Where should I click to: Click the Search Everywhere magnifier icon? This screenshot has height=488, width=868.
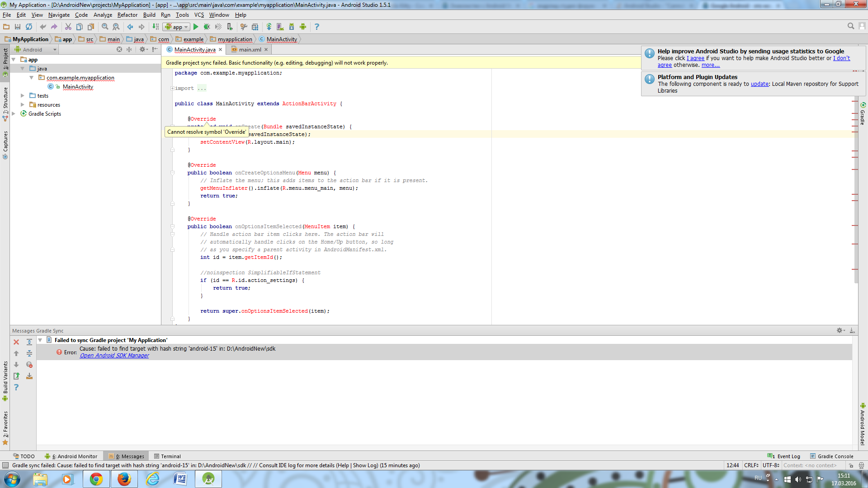coord(851,27)
